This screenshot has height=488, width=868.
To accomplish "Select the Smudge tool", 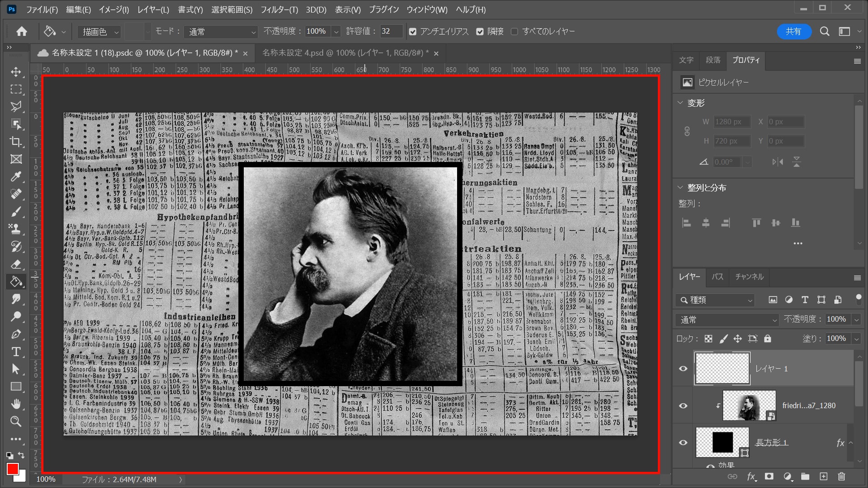I will point(16,299).
